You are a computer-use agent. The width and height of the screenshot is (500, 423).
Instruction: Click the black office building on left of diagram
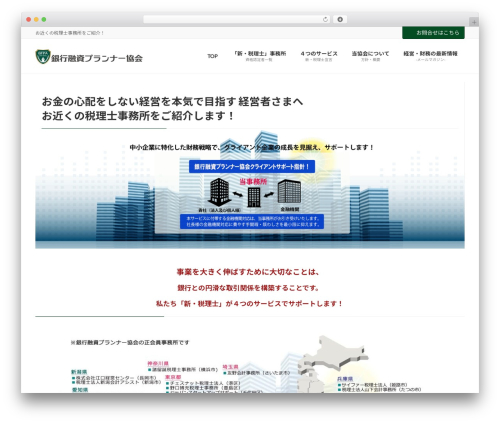pyautogui.click(x=219, y=192)
